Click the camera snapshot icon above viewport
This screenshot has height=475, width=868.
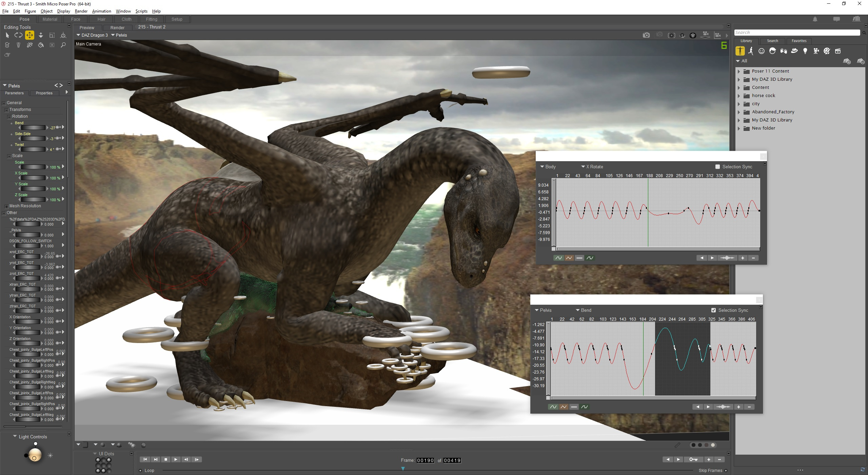click(646, 35)
